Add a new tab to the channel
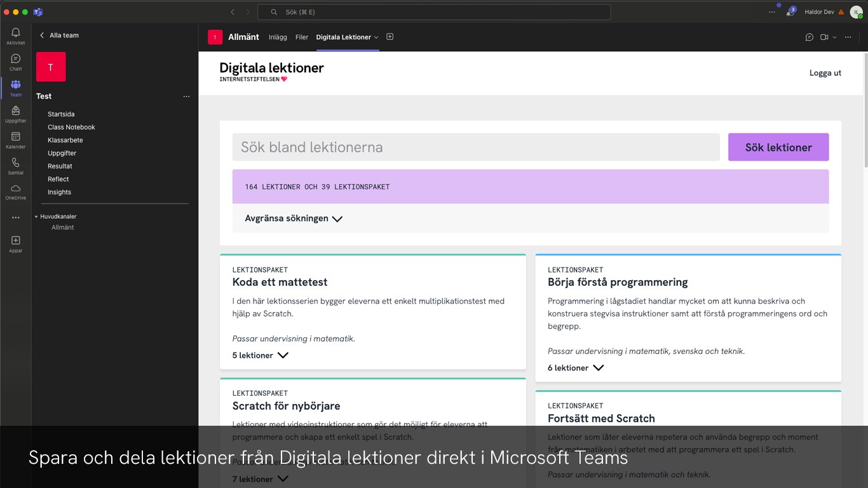Viewport: 868px width, 488px height. [390, 37]
